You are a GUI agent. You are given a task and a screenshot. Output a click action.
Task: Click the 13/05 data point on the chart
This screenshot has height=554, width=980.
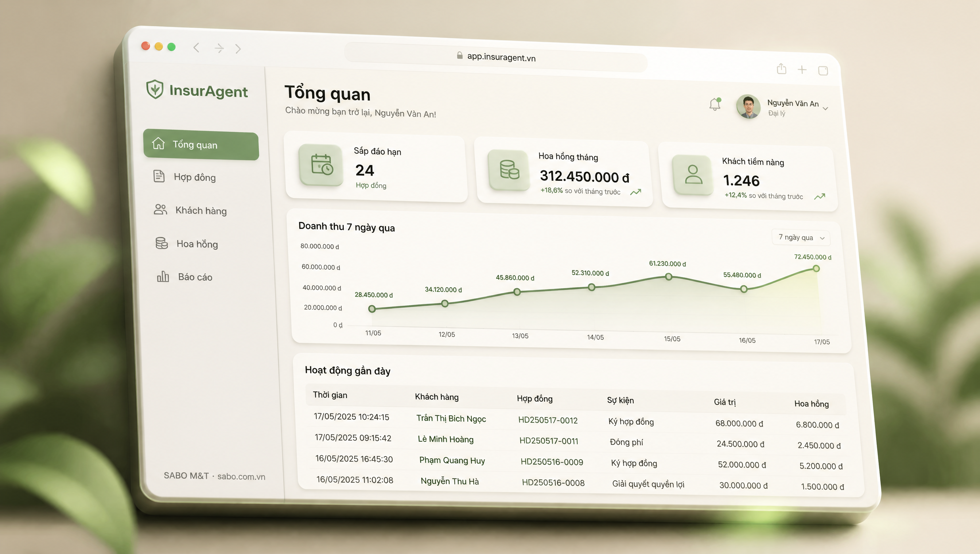point(517,292)
